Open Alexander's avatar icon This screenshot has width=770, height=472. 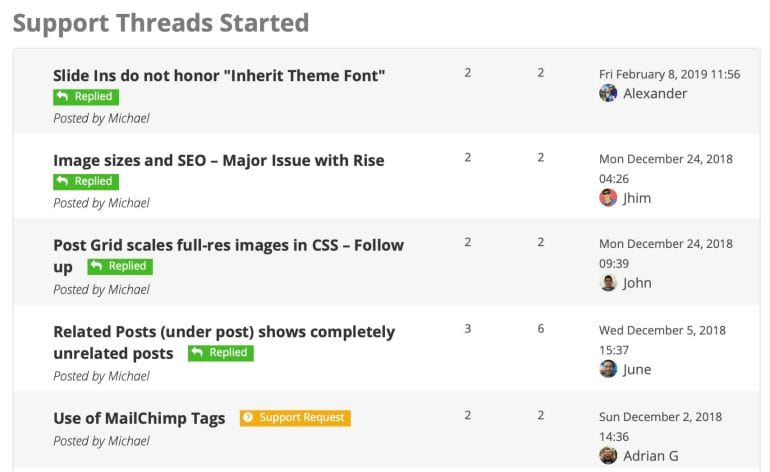608,93
